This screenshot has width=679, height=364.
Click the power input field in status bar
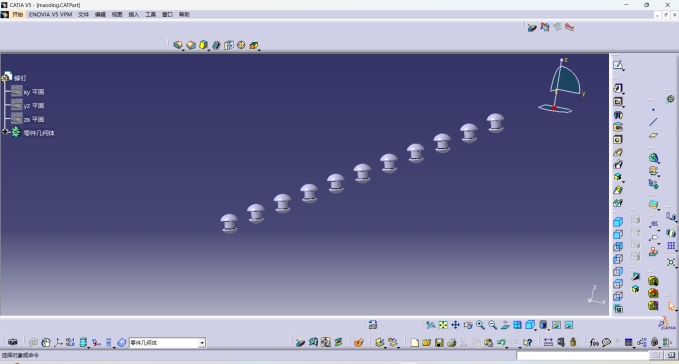click(583, 355)
